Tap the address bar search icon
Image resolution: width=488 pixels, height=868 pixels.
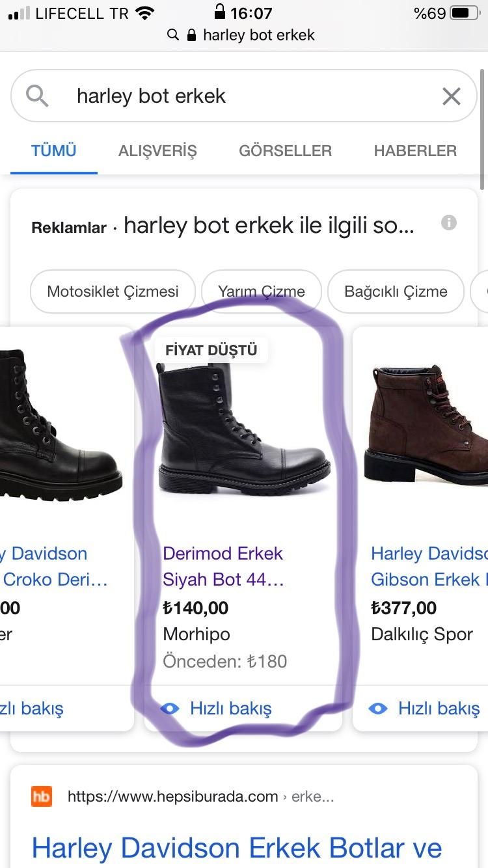(x=173, y=35)
